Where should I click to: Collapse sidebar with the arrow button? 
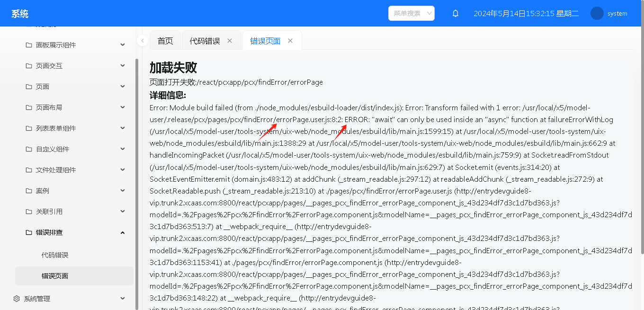click(x=143, y=41)
